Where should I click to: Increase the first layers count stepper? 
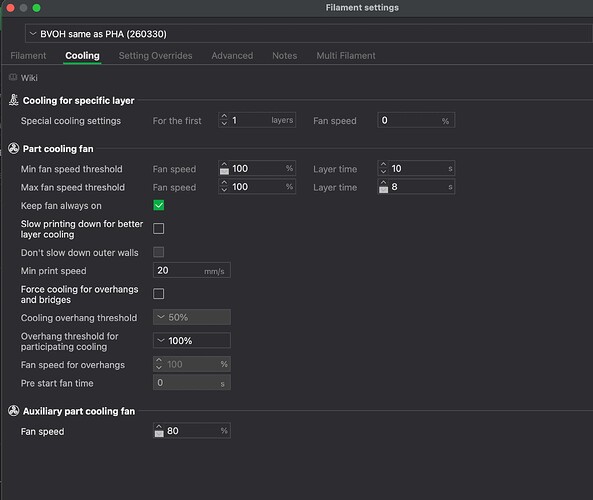click(224, 116)
